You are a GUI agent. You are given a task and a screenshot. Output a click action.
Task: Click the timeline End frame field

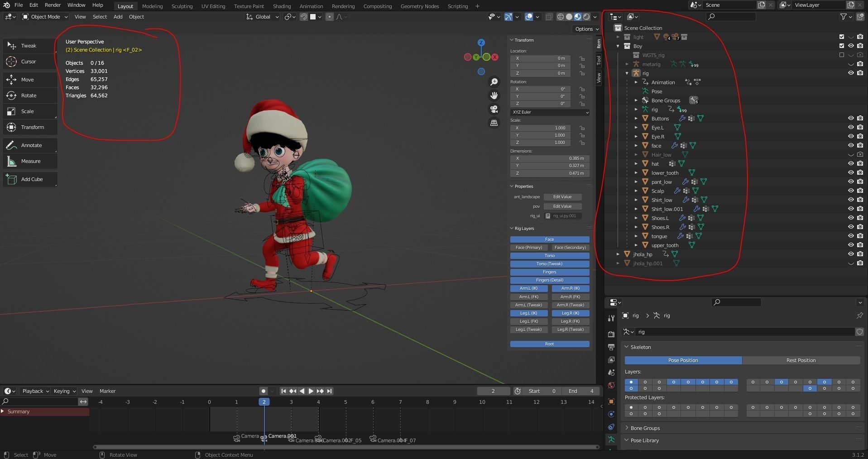pyautogui.click(x=581, y=391)
